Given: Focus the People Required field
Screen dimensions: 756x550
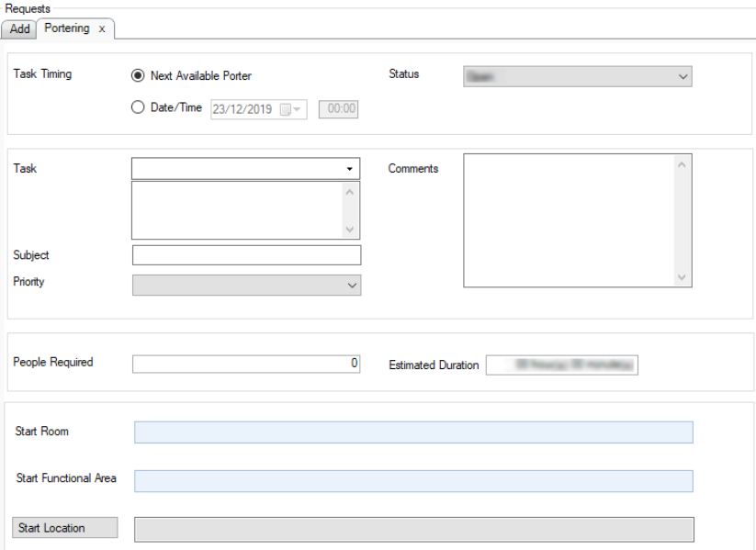Looking at the screenshot, I should 246,364.
